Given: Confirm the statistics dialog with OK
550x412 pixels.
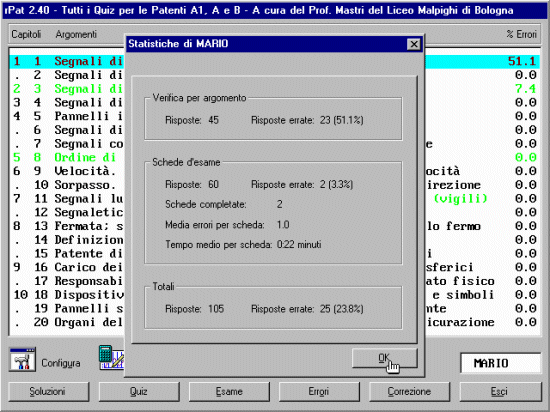Looking at the screenshot, I should pyautogui.click(x=384, y=358).
